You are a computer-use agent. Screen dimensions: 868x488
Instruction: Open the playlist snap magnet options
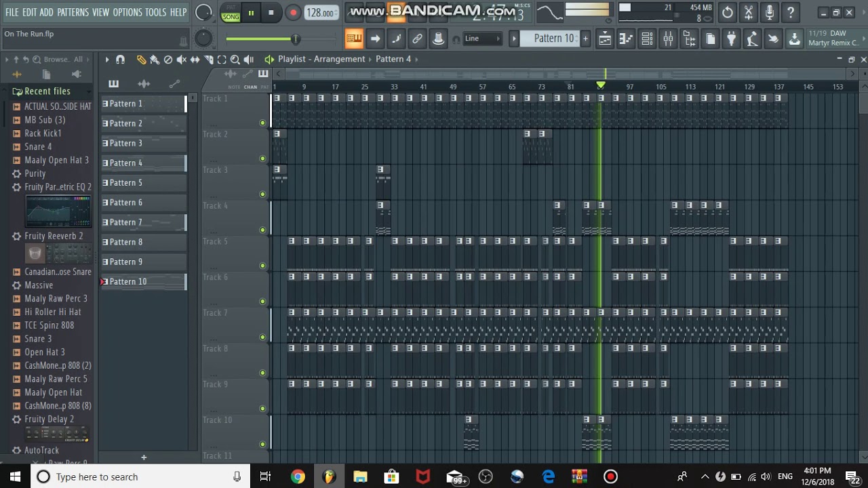[x=120, y=60]
